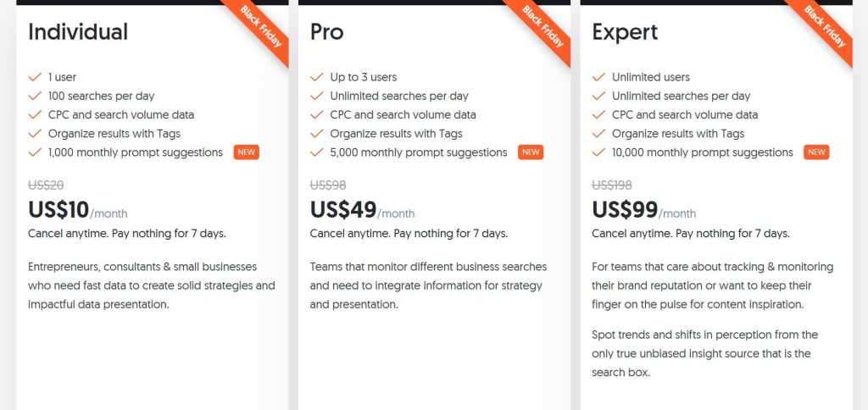The image size is (868, 410).
Task: Click "Cancel anytime" text under the Pro price
Action: (349, 233)
